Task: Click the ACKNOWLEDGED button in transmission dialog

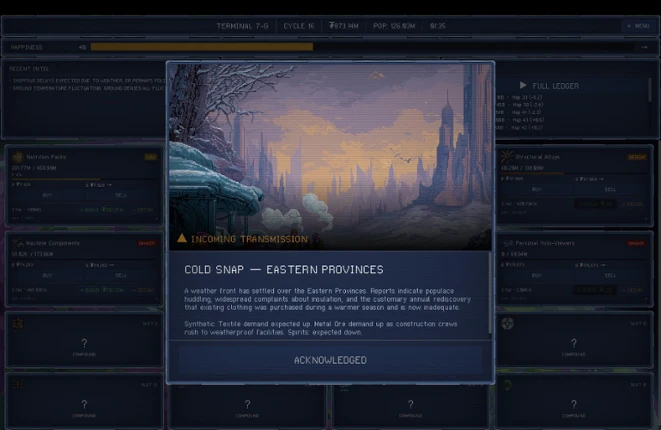Action: 330,360
